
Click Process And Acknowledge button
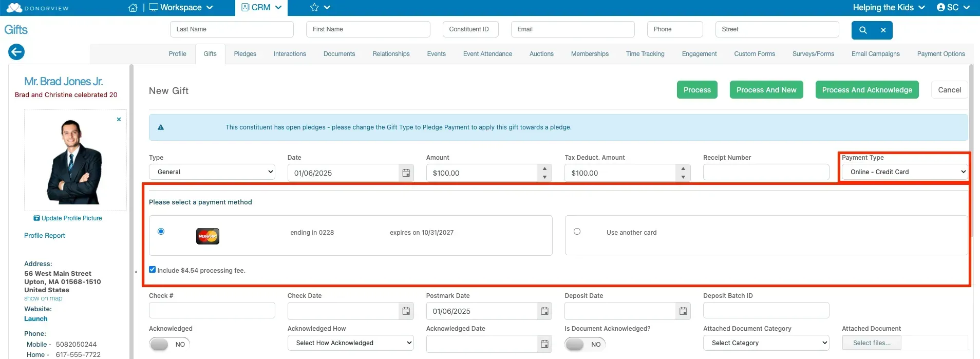pos(867,90)
